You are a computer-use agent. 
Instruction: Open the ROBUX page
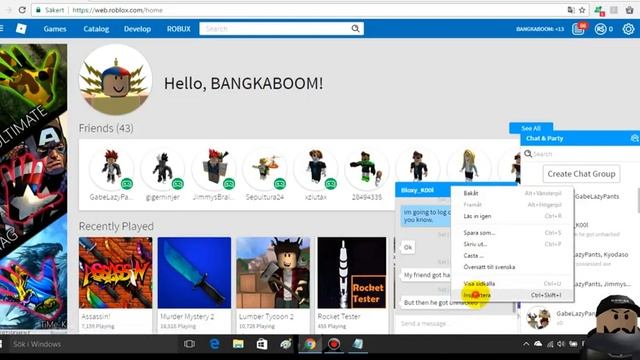pos(179,29)
